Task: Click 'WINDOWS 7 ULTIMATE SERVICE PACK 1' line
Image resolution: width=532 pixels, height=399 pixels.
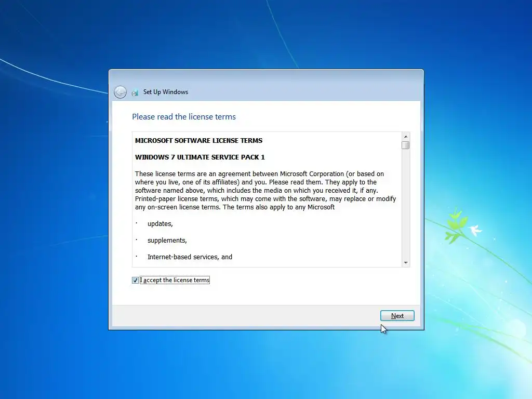Action: click(200, 157)
